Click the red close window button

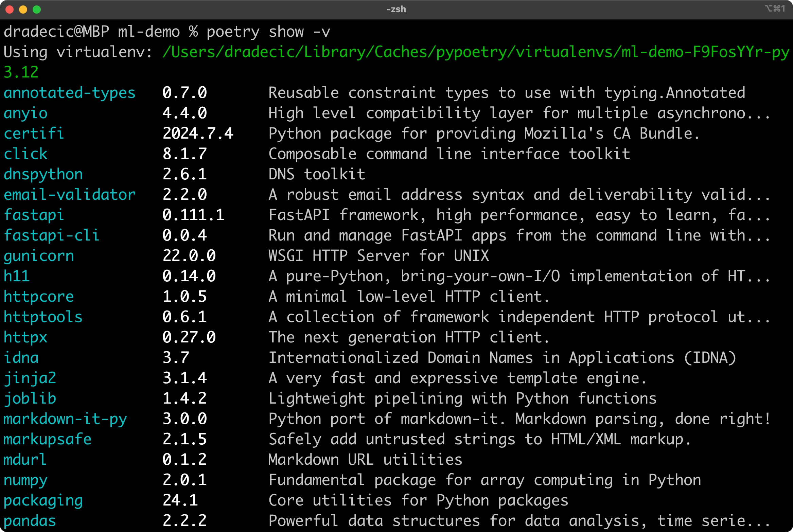(x=10, y=10)
